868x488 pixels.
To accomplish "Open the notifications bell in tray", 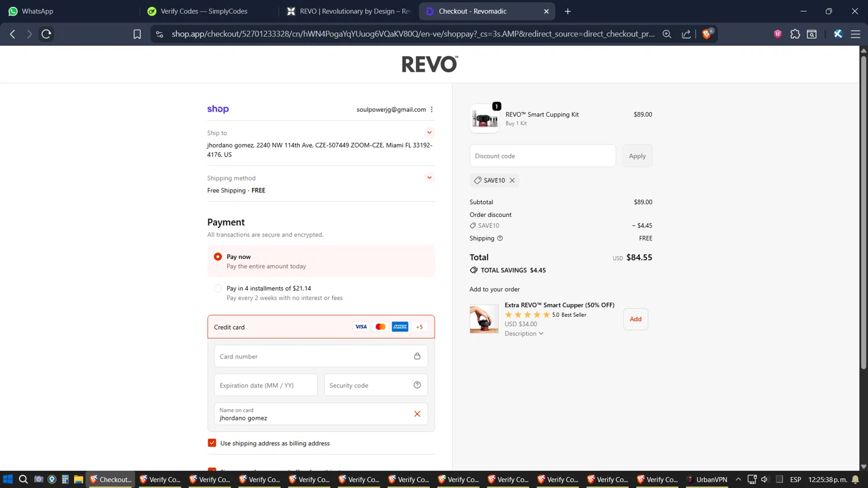I will [x=855, y=479].
